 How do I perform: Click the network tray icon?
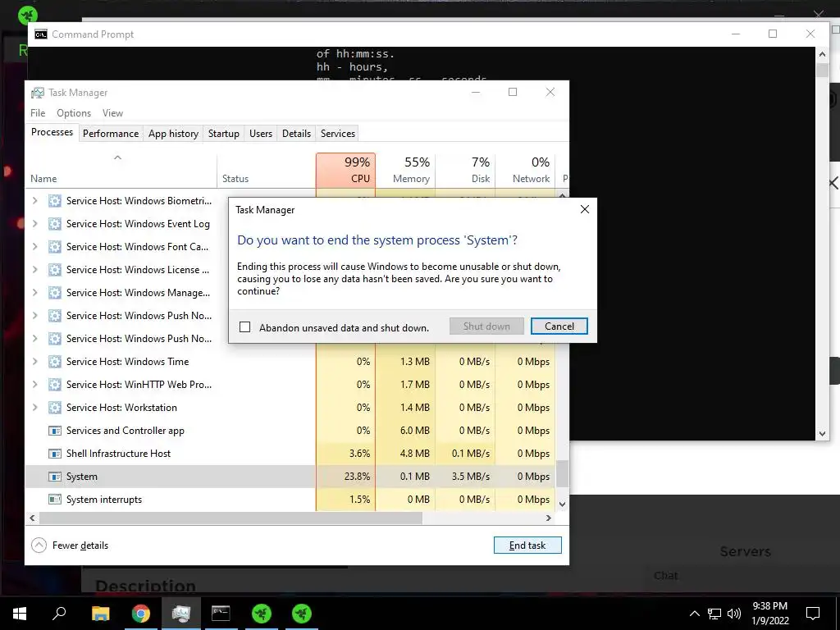click(714, 614)
